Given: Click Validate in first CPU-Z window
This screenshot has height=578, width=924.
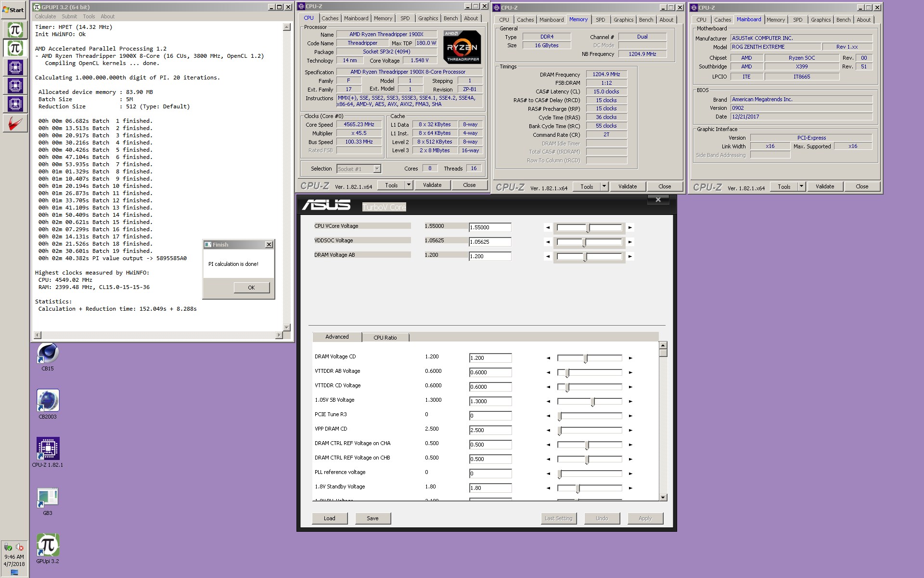Looking at the screenshot, I should coord(432,185).
